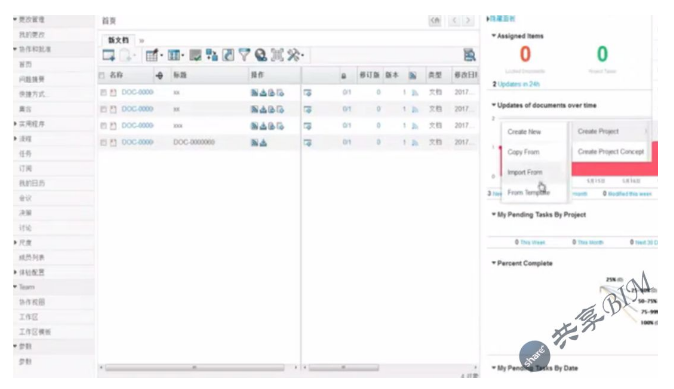Screen dimensions: 674x389
Task: Click the lock icon column header
Action: point(343,76)
